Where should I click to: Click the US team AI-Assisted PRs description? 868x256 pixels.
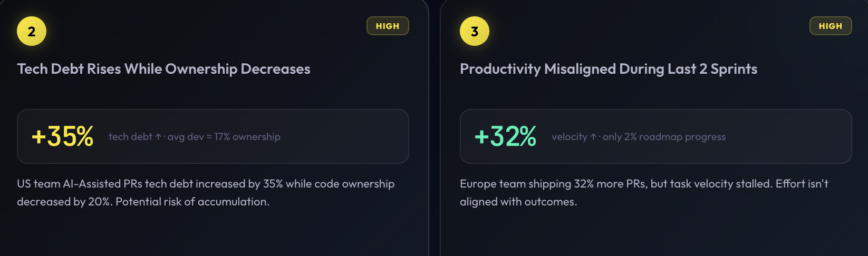click(206, 184)
